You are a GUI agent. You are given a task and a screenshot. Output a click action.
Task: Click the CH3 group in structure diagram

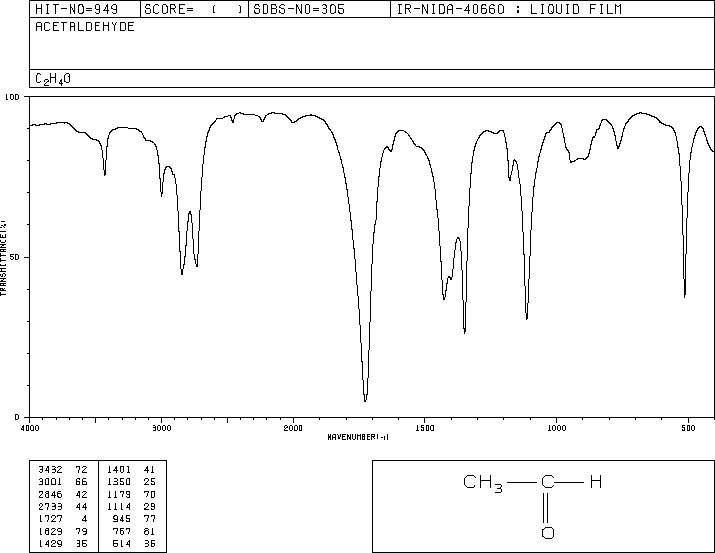(x=484, y=483)
